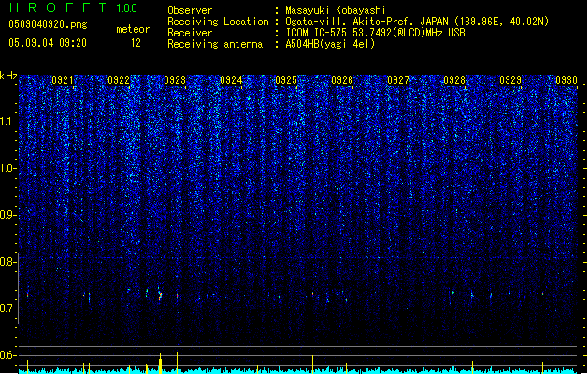
Task: Click the Receiving antenna A504HB value
Action: click(x=330, y=44)
